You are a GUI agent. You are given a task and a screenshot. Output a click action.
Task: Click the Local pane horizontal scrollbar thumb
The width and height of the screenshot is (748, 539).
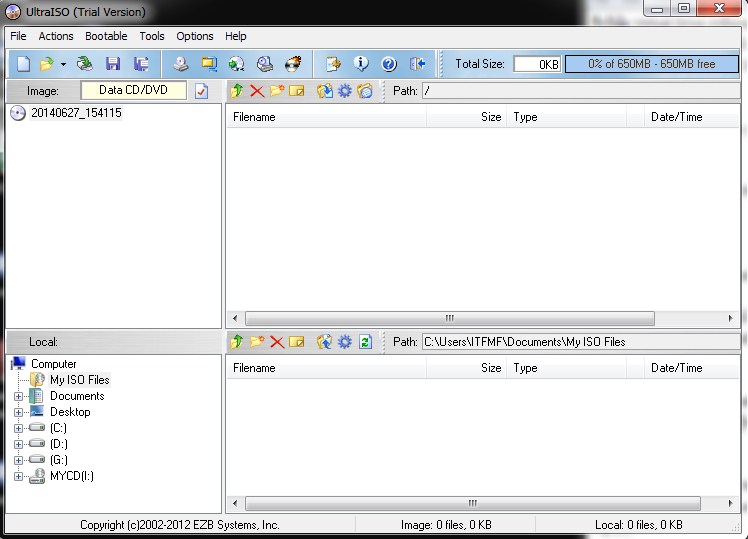[x=472, y=503]
